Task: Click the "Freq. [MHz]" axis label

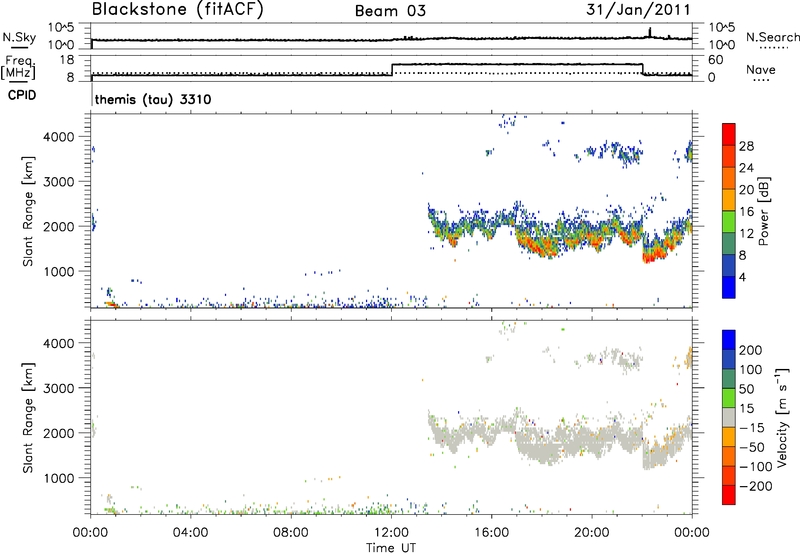Action: point(19,67)
